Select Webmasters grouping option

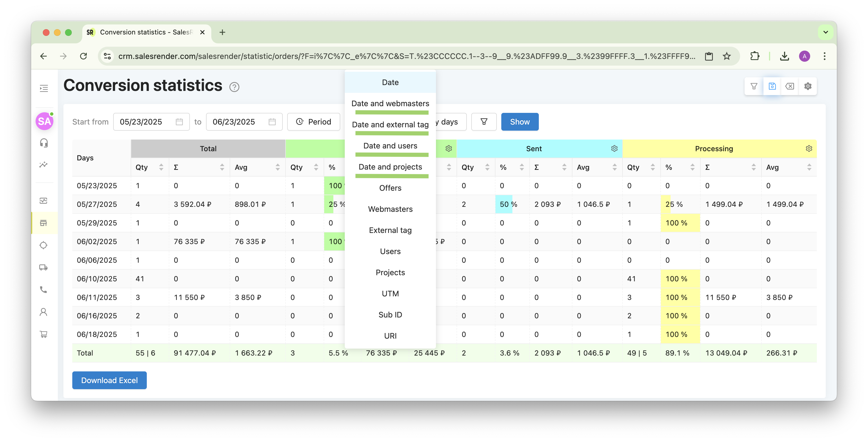click(390, 209)
